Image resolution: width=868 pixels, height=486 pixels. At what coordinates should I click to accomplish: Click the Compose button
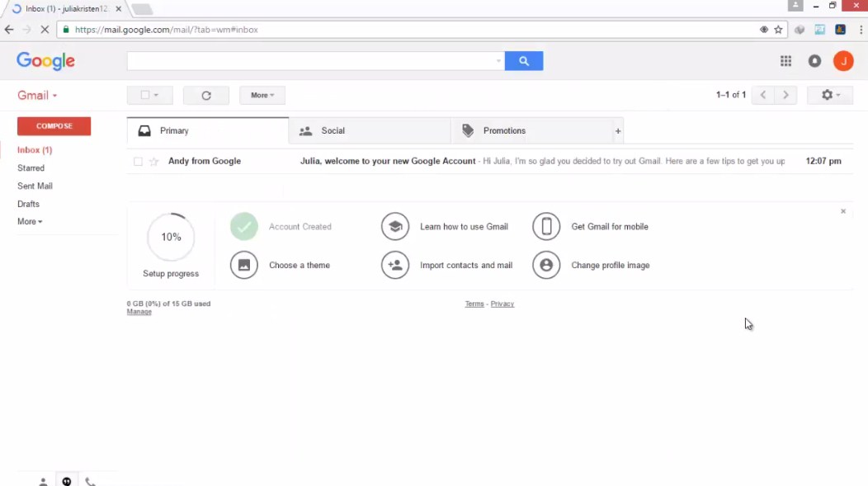click(x=54, y=126)
